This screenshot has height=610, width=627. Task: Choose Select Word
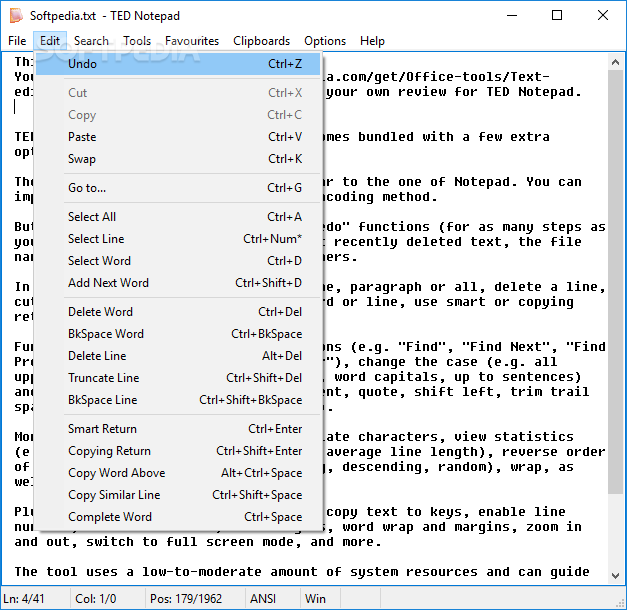178,261
